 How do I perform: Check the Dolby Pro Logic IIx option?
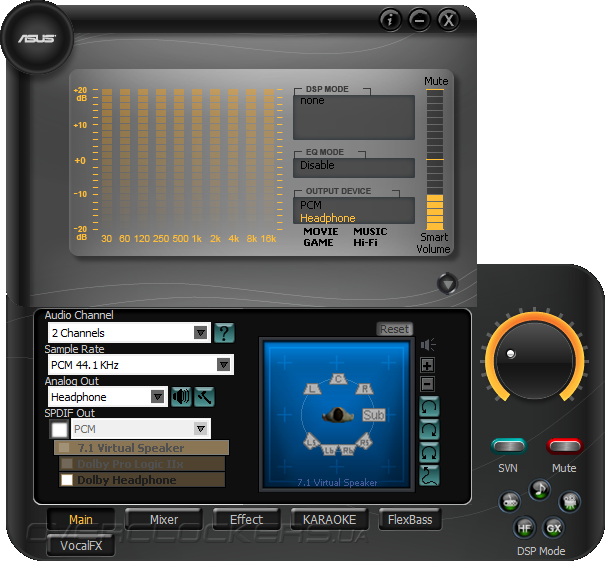point(67,463)
